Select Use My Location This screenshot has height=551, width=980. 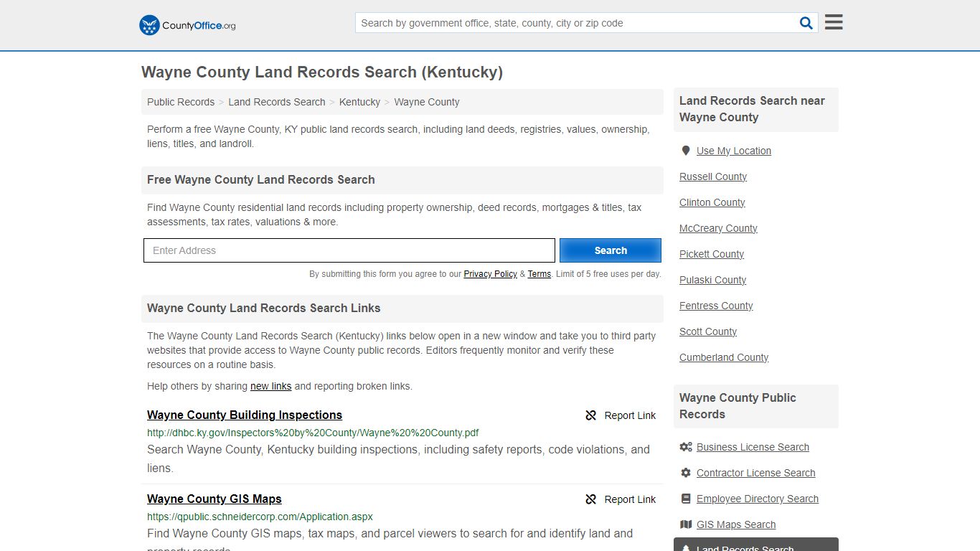click(x=734, y=151)
